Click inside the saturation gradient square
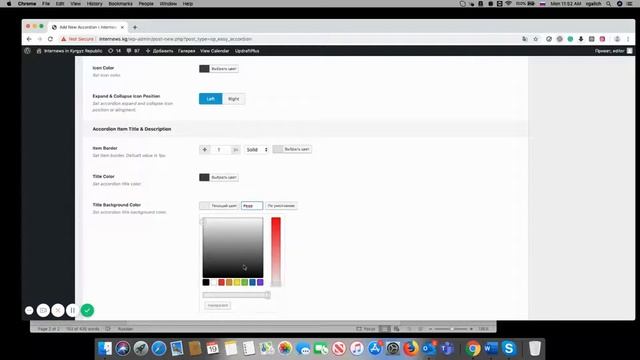This screenshot has height=360, width=640. pyautogui.click(x=233, y=247)
